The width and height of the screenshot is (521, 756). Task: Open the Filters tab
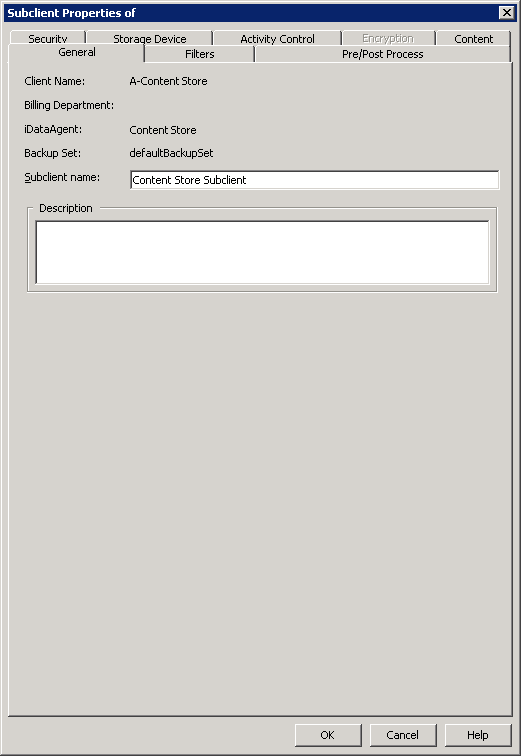pos(200,54)
